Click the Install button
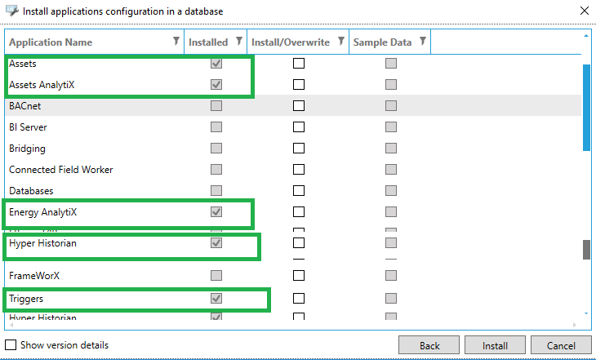The width and height of the screenshot is (596, 364). coord(495,345)
